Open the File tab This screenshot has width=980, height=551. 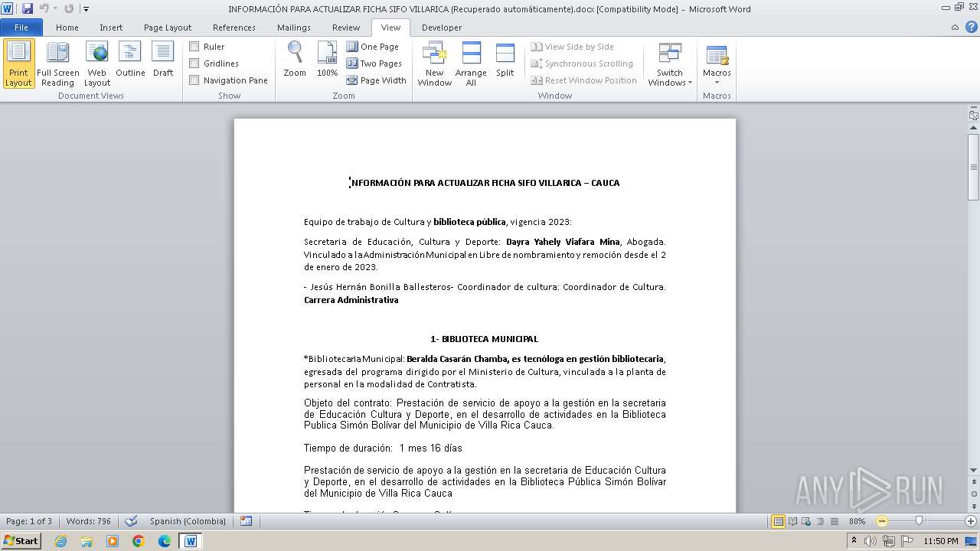[x=21, y=28]
